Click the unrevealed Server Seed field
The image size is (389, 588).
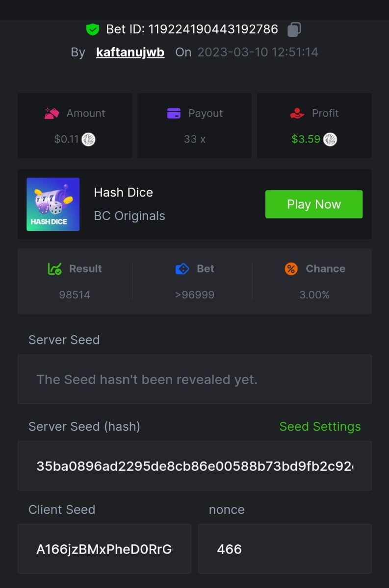tap(194, 379)
